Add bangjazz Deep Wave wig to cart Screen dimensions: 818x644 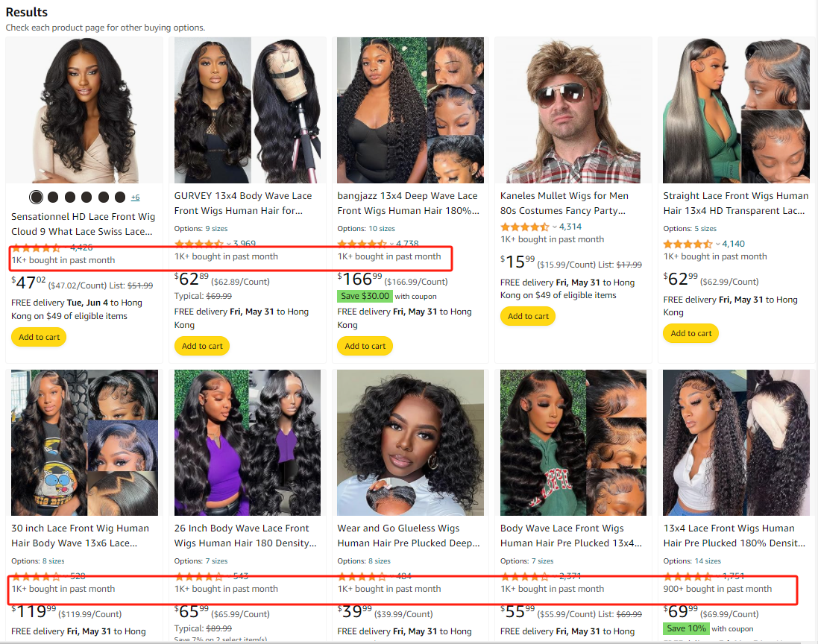[365, 346]
